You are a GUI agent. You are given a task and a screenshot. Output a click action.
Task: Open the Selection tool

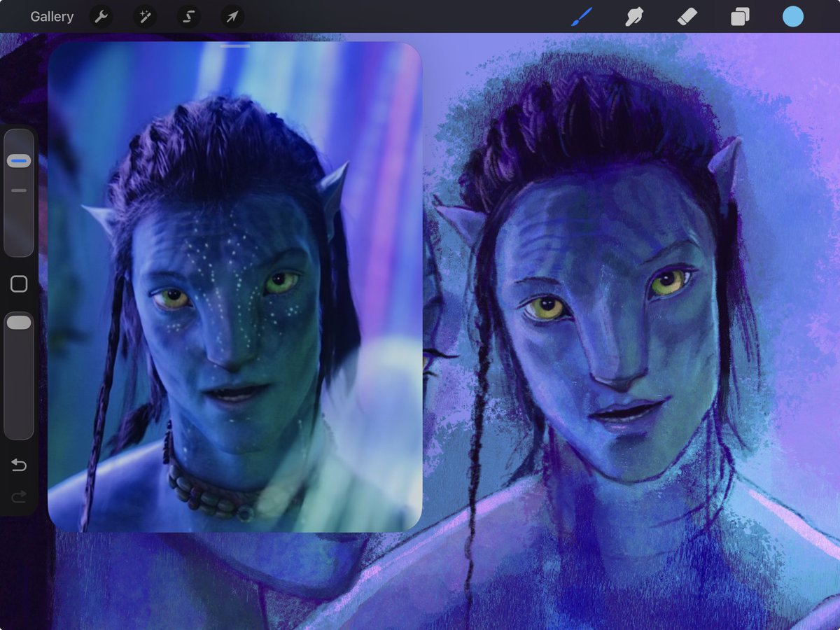tap(189, 17)
